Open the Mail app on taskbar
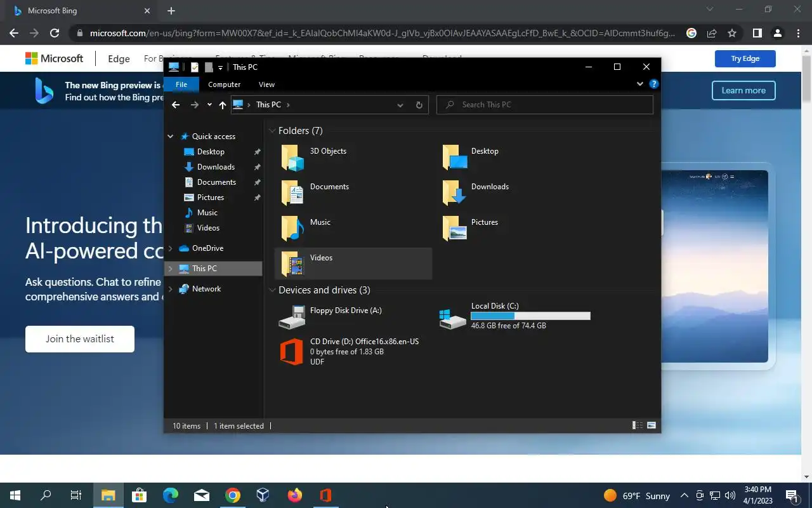This screenshot has width=812, height=508. [201, 495]
